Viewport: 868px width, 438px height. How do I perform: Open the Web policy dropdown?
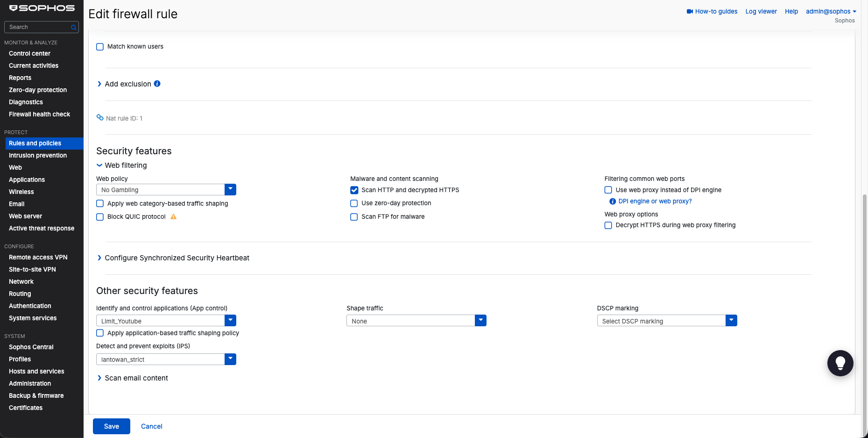(166, 189)
